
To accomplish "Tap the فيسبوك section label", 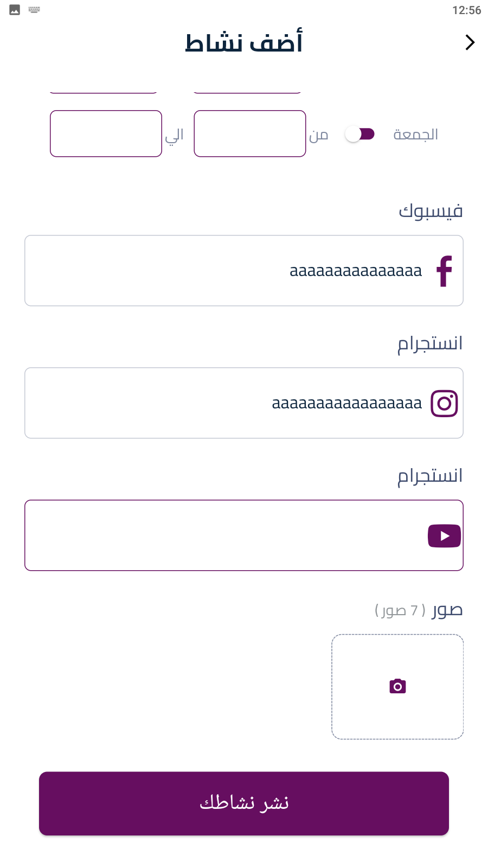I will tap(431, 210).
